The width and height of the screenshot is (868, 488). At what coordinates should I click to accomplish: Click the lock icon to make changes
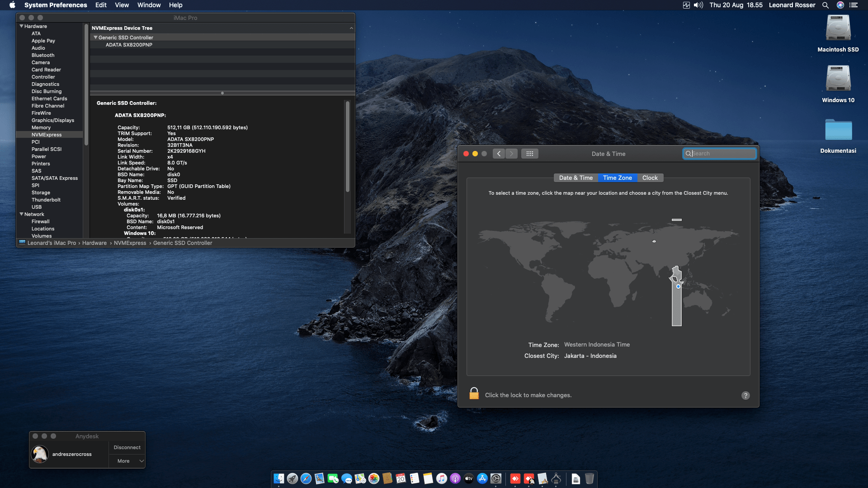tap(474, 394)
